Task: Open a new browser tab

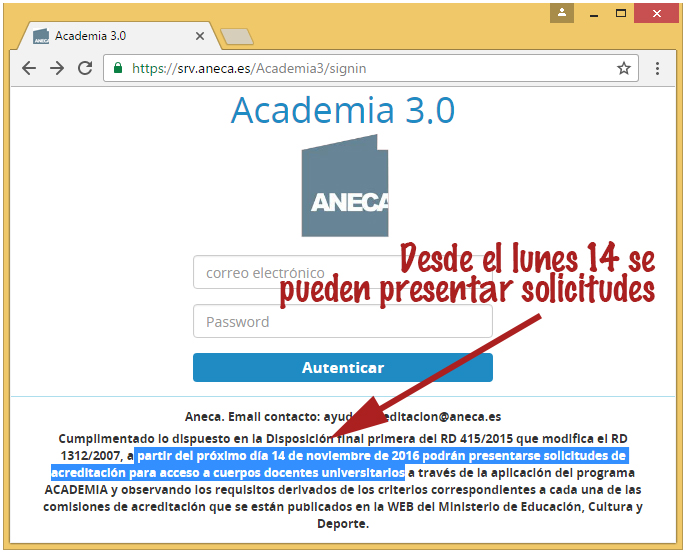Action: (x=237, y=37)
